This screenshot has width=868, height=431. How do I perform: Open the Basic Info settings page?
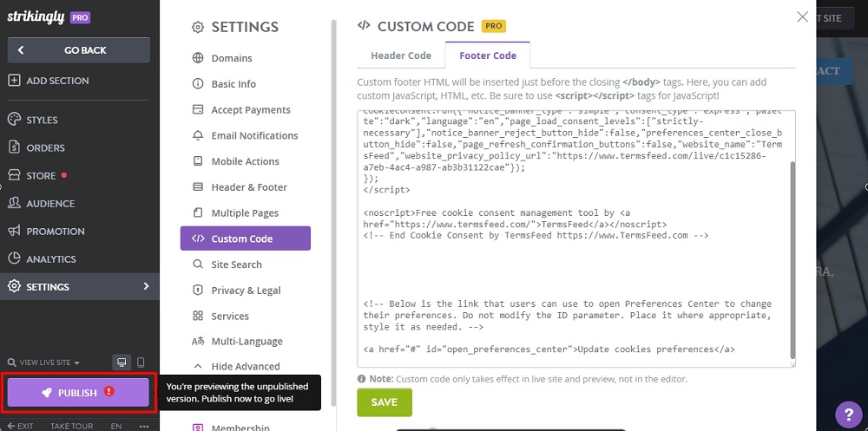tap(233, 84)
